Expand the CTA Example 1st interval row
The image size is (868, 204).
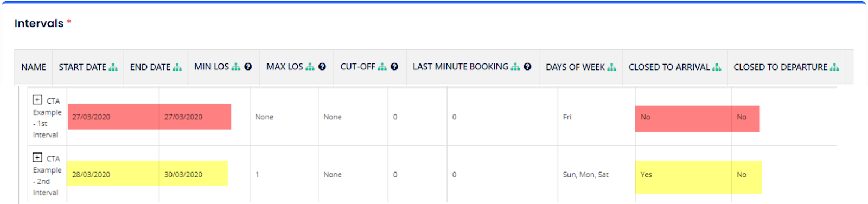point(37,100)
